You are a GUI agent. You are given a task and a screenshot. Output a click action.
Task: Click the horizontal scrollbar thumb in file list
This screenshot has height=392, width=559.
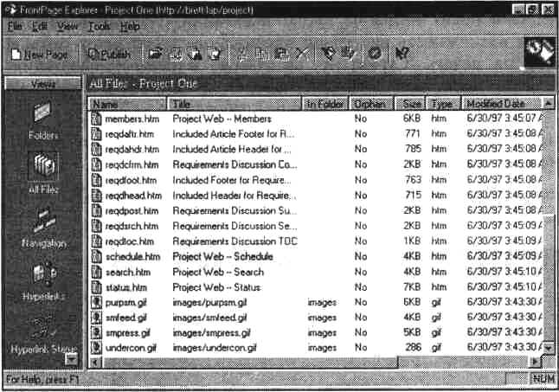[x=249, y=363]
